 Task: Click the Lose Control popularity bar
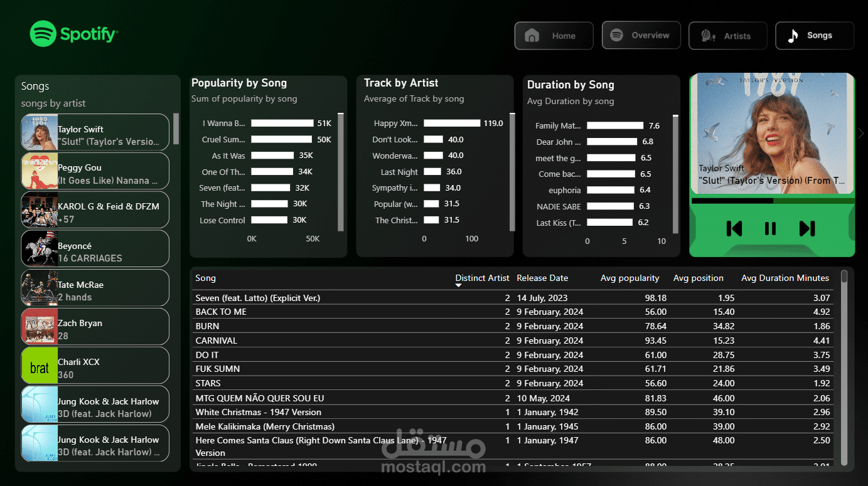[269, 220]
